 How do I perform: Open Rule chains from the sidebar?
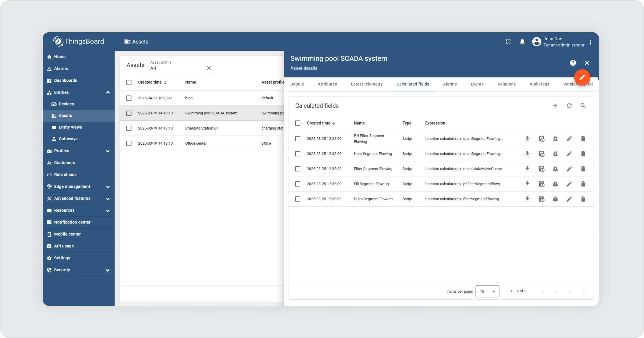coord(65,175)
